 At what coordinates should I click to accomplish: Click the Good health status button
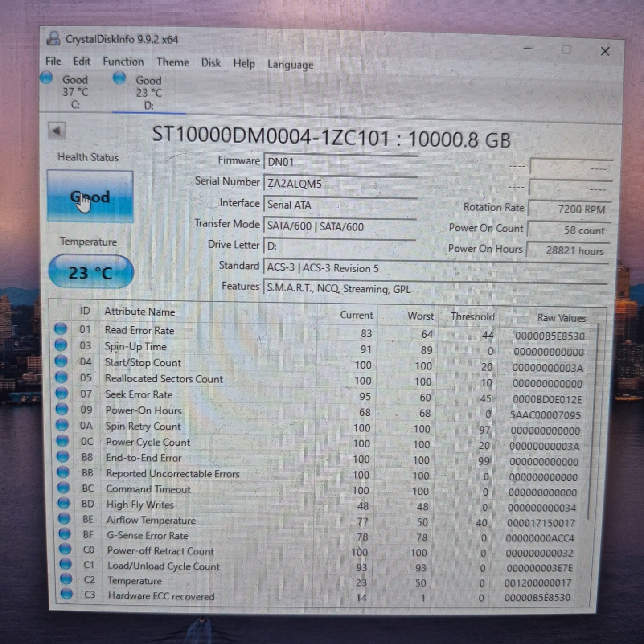tap(90, 197)
